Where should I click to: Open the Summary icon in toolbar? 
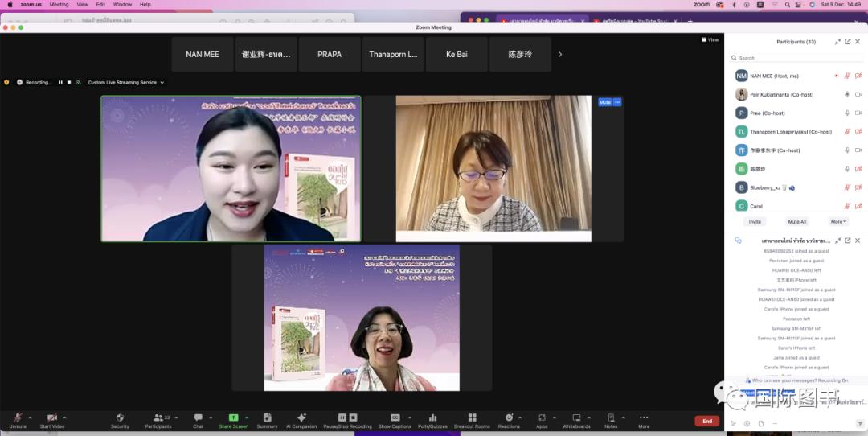coord(267,417)
